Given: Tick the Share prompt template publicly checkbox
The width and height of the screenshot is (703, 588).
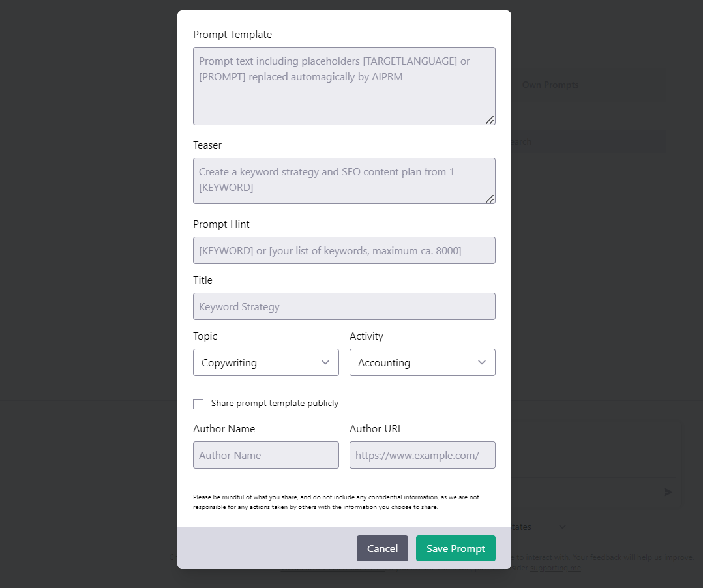Looking at the screenshot, I should (x=198, y=404).
